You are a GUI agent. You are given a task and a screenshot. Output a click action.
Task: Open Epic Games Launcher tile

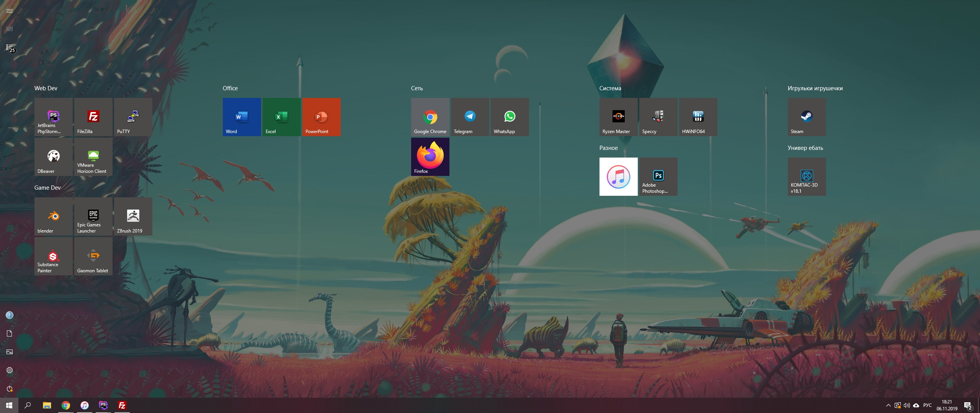click(x=93, y=216)
